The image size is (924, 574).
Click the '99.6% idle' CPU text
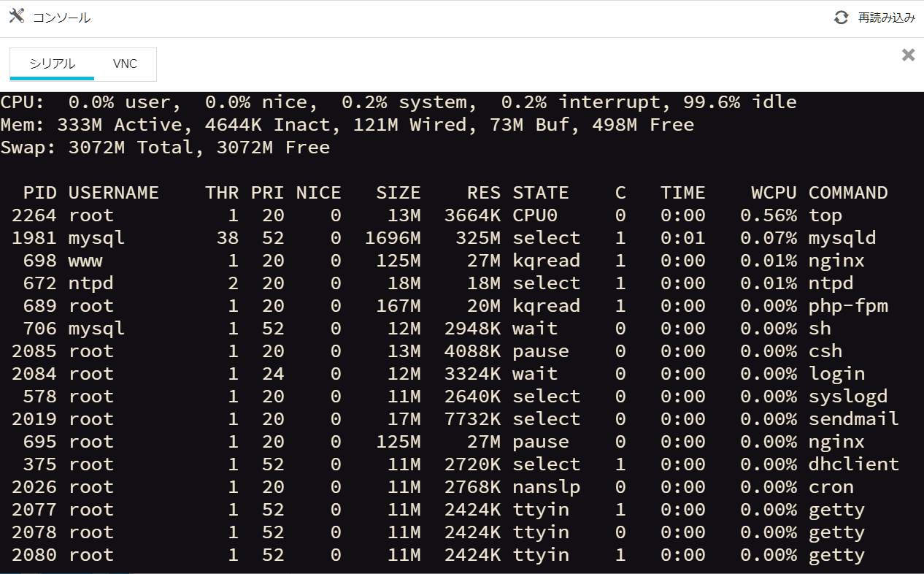pyautogui.click(x=740, y=102)
